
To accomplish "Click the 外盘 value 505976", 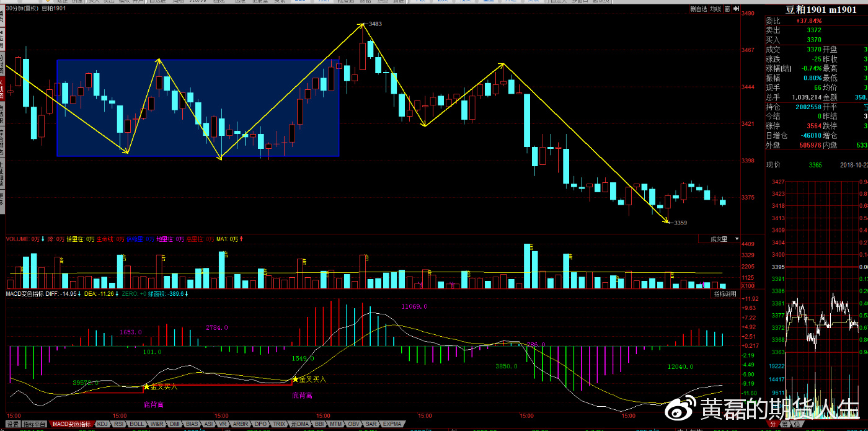I will [x=809, y=145].
